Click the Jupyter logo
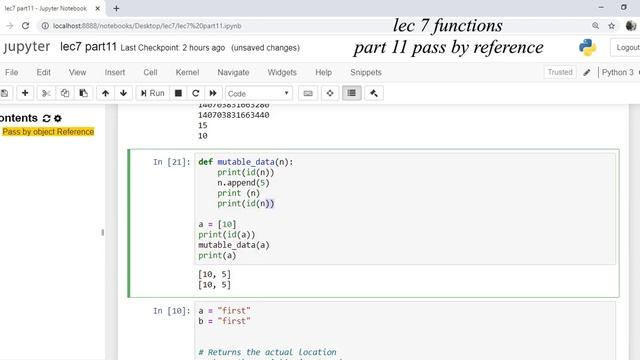This screenshot has height=360, width=640. click(26, 47)
